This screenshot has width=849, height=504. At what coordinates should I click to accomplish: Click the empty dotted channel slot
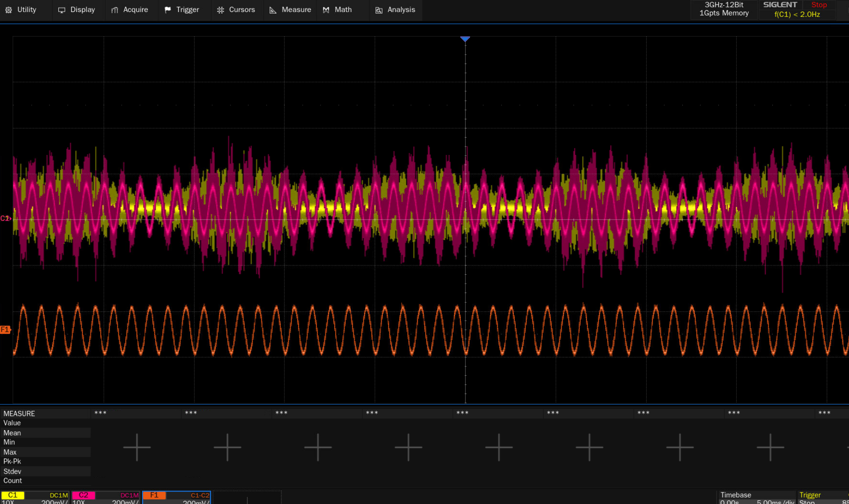click(x=247, y=498)
